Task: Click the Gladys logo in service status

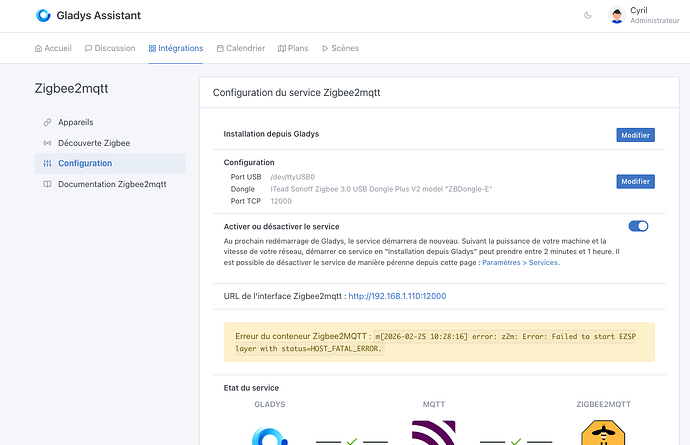Action: pos(270,435)
